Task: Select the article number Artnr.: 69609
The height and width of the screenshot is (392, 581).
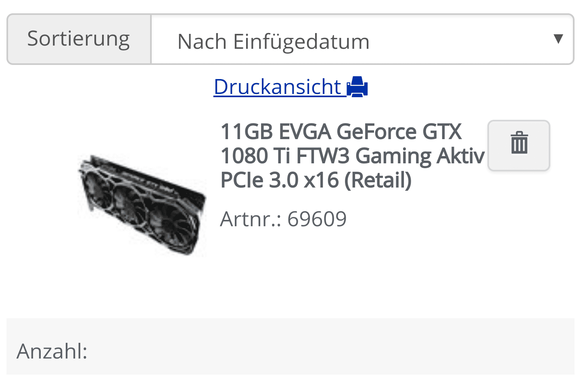Action: click(x=283, y=219)
